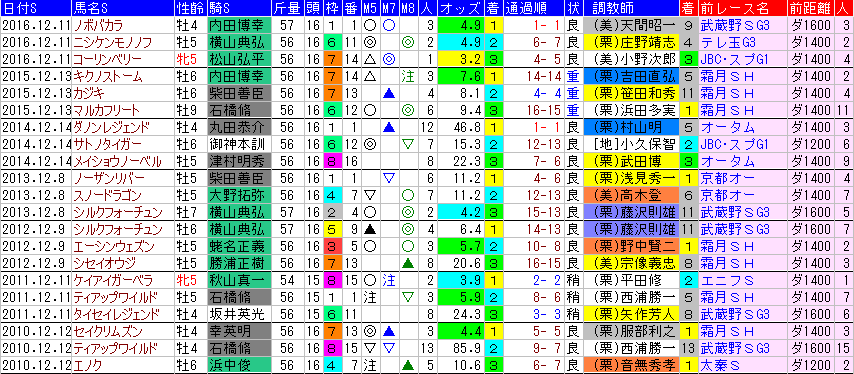854x374 pixels.
Task: Select horse name エノク
Action: coord(89,365)
